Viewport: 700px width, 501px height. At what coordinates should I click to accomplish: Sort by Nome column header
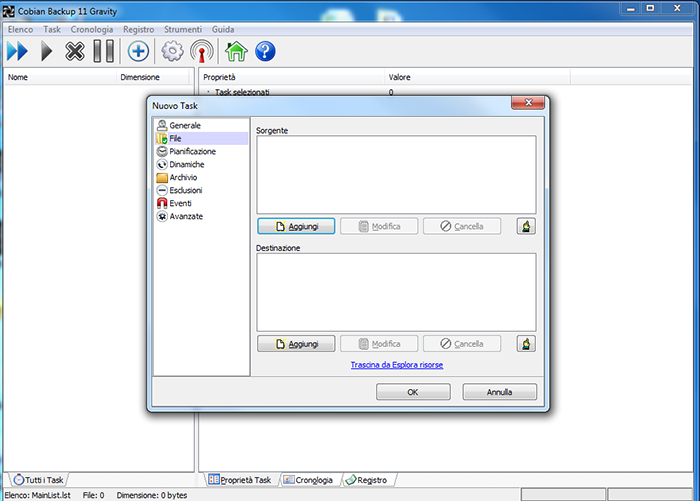pos(60,77)
